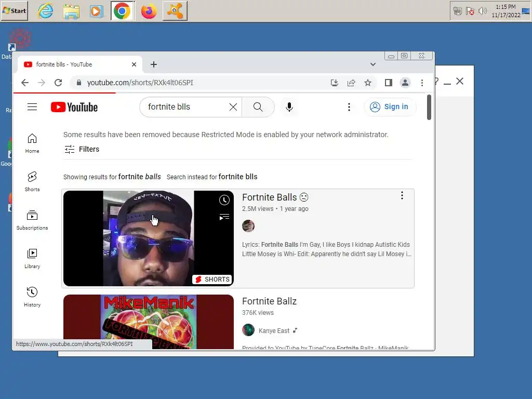532x399 pixels.
Task: Open History from the sidebar
Action: (x=32, y=297)
